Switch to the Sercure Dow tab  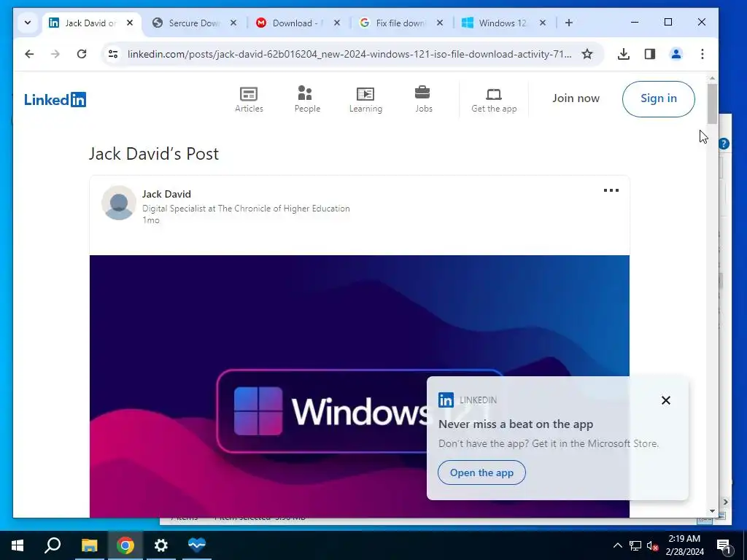(x=194, y=23)
